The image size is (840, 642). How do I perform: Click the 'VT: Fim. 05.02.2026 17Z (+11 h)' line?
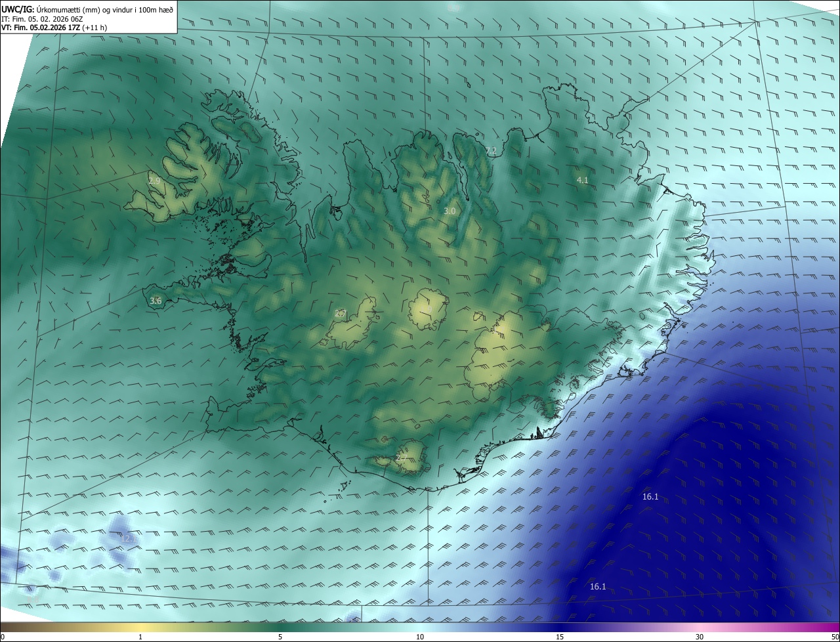tap(54, 28)
